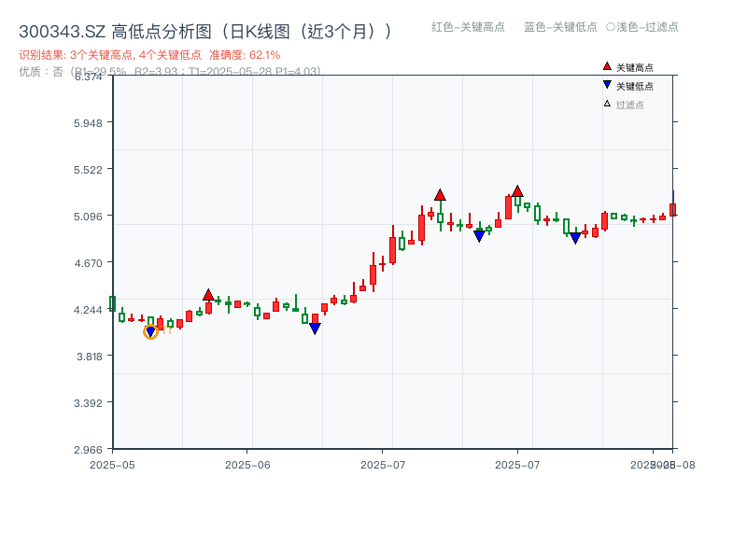Select the blue triangle marker near late July
This screenshot has height=560, width=747.
[x=573, y=236]
